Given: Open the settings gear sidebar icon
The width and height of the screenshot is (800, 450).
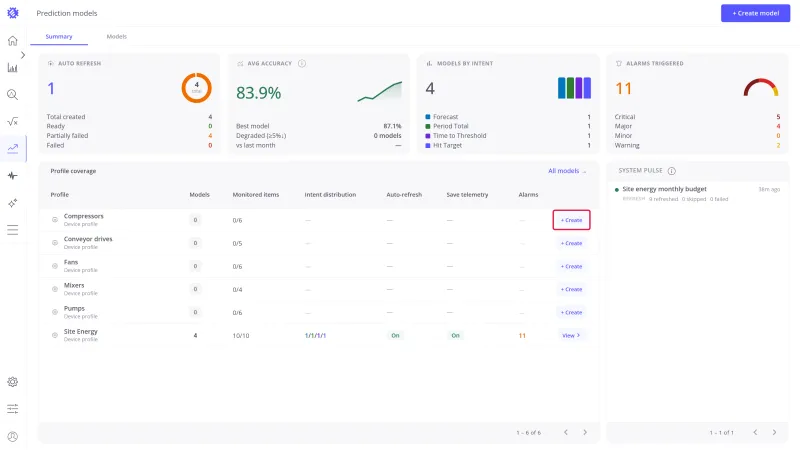Looking at the screenshot, I should tap(13, 382).
